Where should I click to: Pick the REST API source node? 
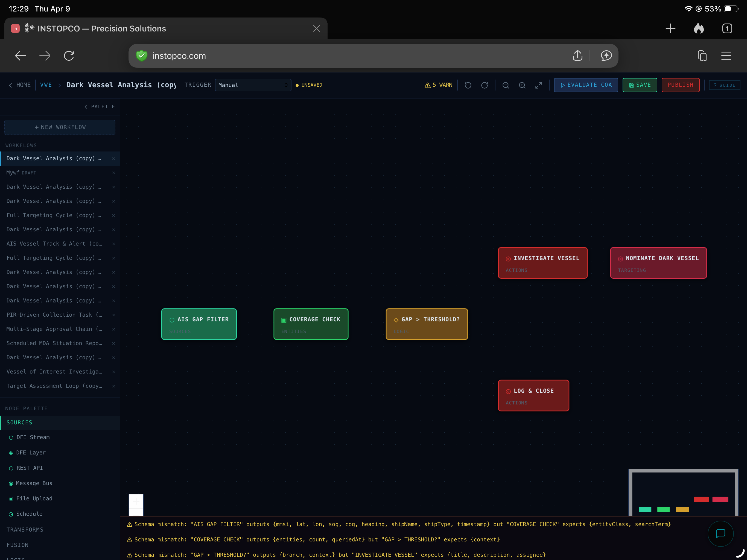60,468
